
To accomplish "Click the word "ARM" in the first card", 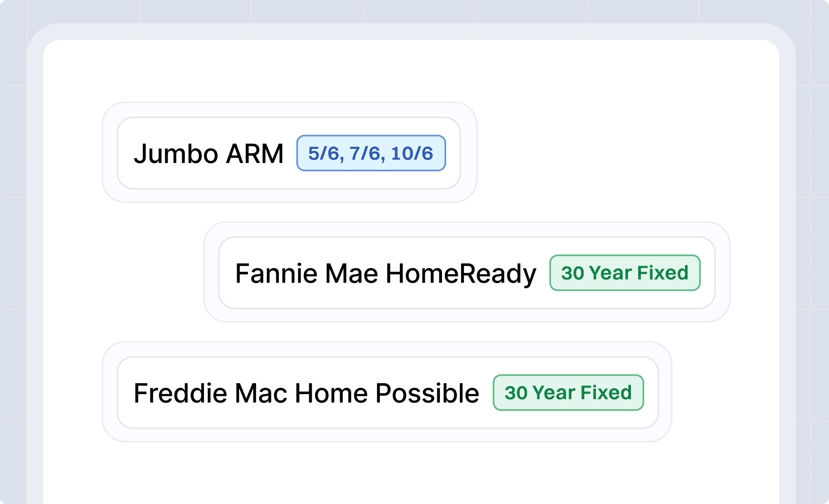I will coord(255,154).
